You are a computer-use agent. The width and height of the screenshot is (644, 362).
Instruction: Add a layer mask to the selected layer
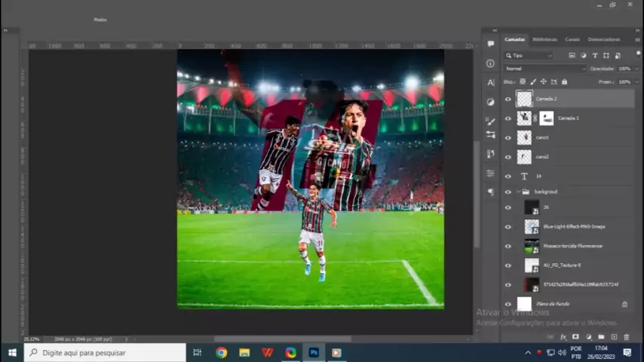575,337
